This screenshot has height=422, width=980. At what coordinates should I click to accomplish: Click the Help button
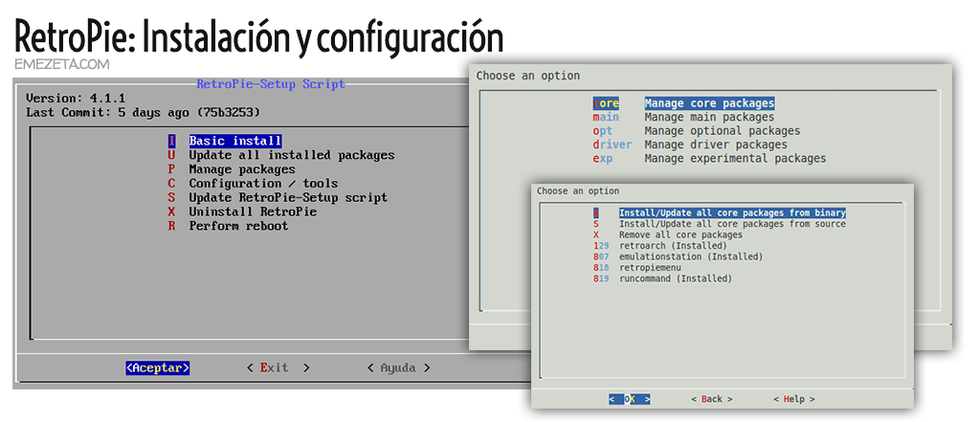click(x=793, y=399)
